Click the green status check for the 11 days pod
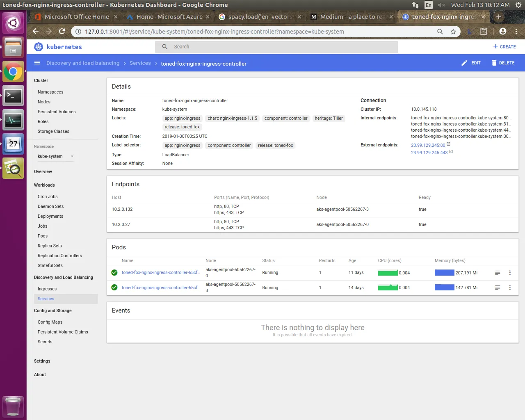Viewport: 525px width, 420px height. pyautogui.click(x=114, y=273)
